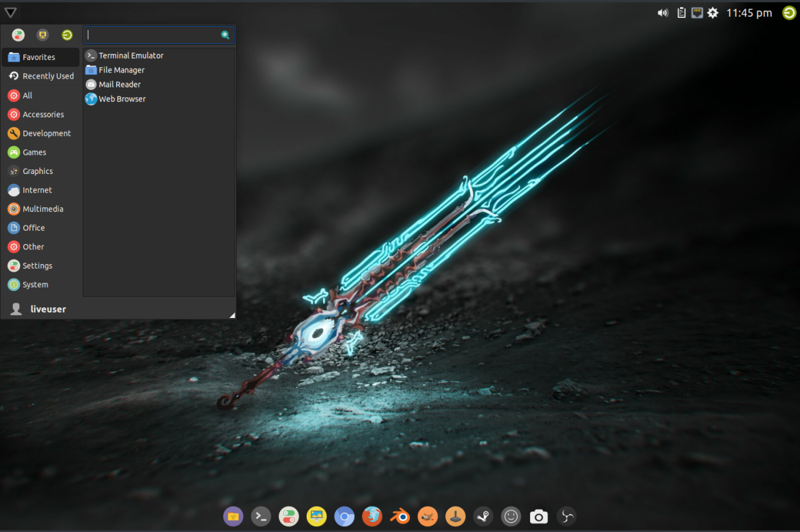Launch File Manager from favorites

pos(159,70)
